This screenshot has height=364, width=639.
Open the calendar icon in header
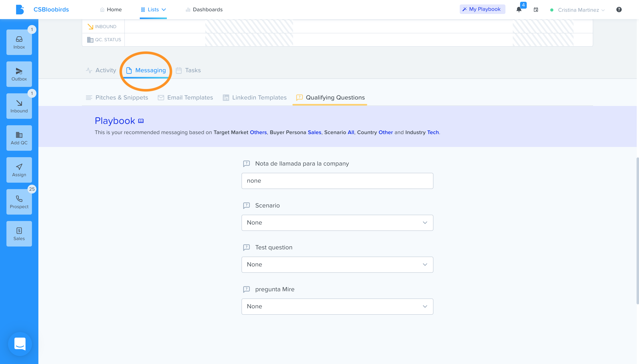click(x=536, y=10)
